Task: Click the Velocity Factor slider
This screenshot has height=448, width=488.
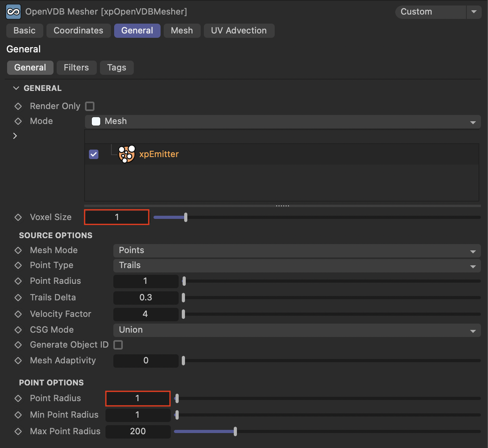Action: 331,314
